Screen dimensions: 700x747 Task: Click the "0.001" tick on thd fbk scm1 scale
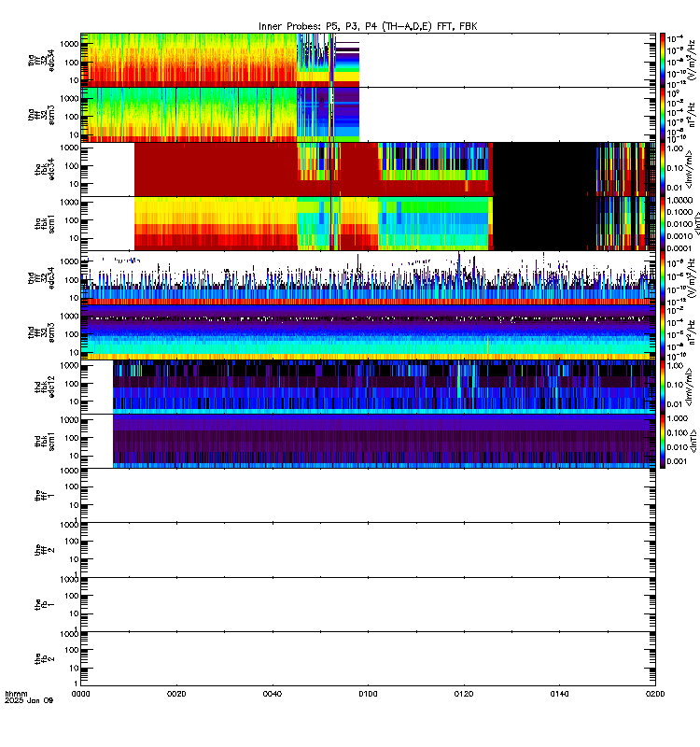677,461
